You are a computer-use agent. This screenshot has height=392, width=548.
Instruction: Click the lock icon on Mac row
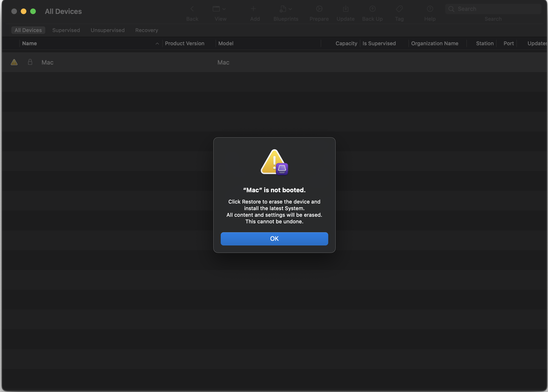click(x=30, y=62)
